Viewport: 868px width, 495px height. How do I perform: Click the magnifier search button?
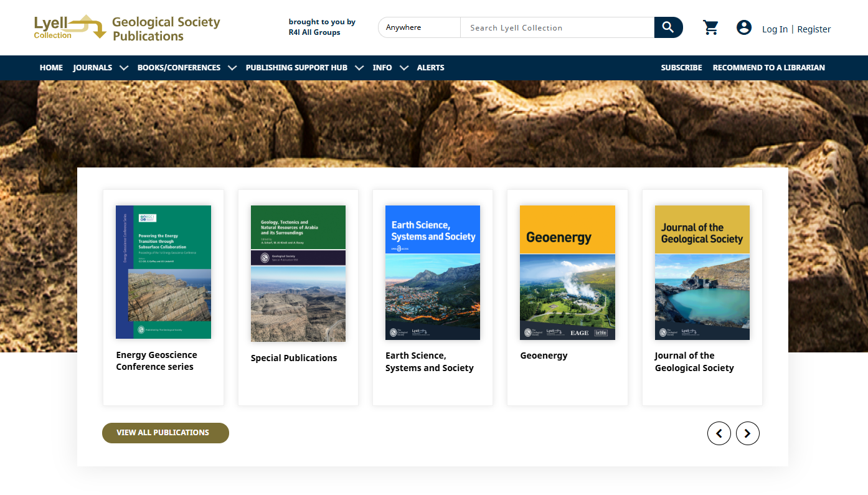click(x=668, y=27)
